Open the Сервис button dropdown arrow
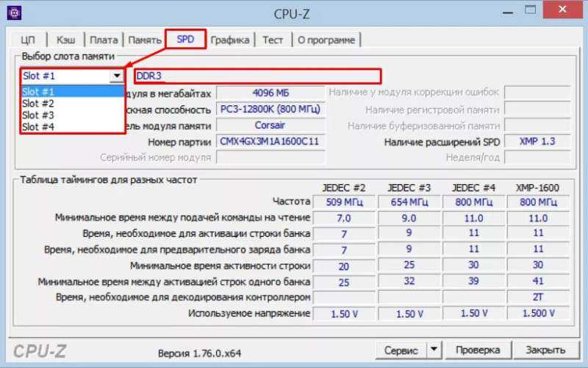This screenshot has width=588, height=368. coord(434,350)
